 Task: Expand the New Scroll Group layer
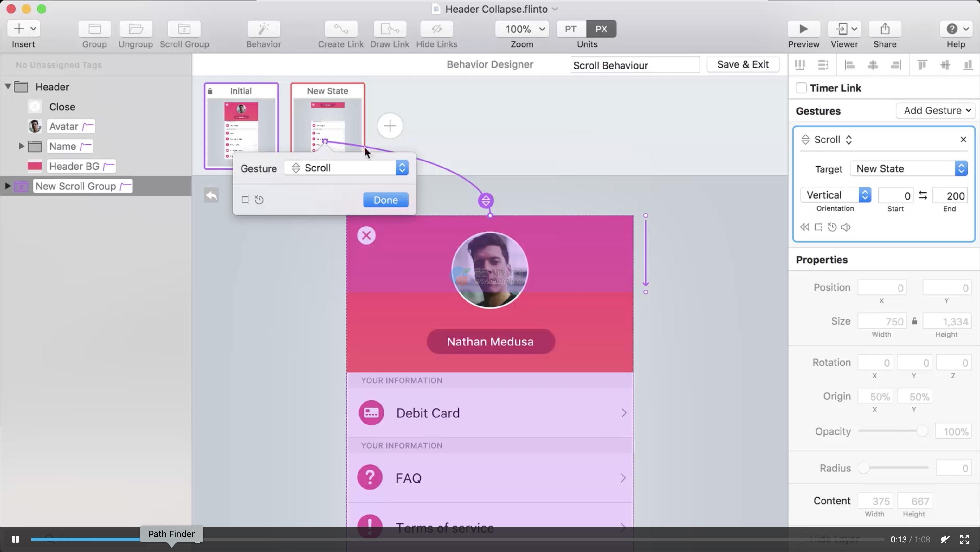click(x=8, y=186)
